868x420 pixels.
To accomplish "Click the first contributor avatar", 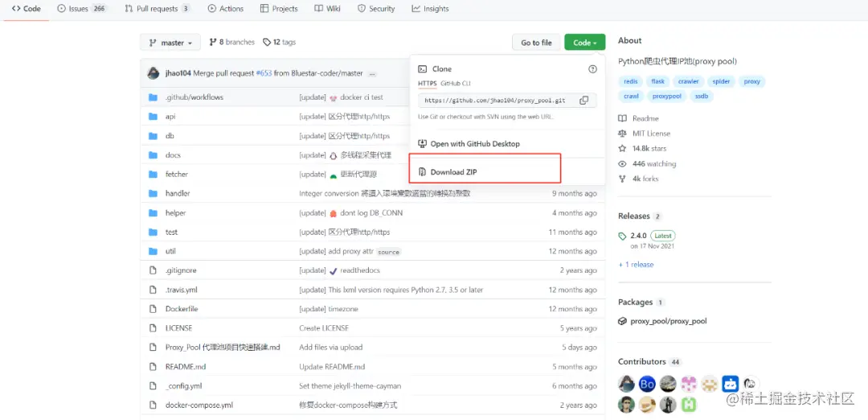I will pyautogui.click(x=627, y=384).
